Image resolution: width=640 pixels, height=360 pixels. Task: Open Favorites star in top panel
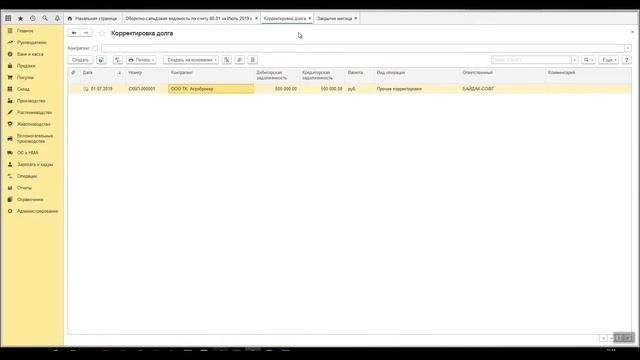pyautogui.click(x=20, y=18)
